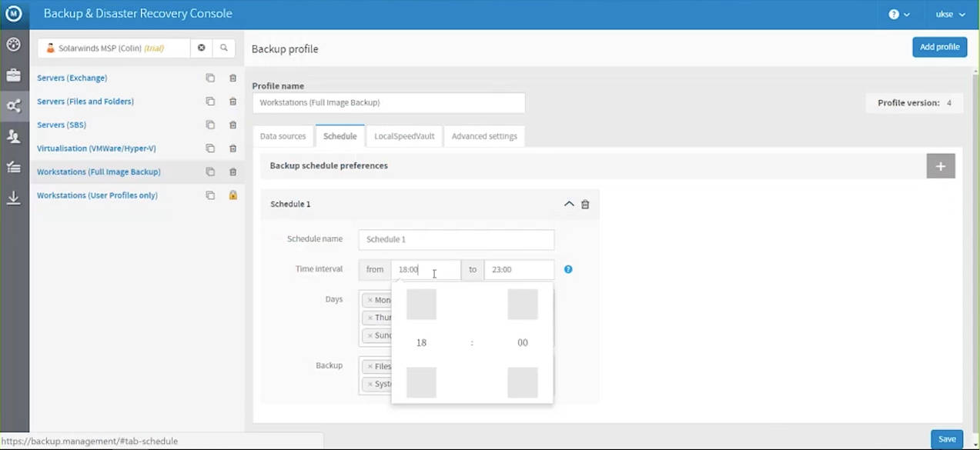Click the Add profile button
This screenshot has height=450, width=980.
click(x=939, y=47)
